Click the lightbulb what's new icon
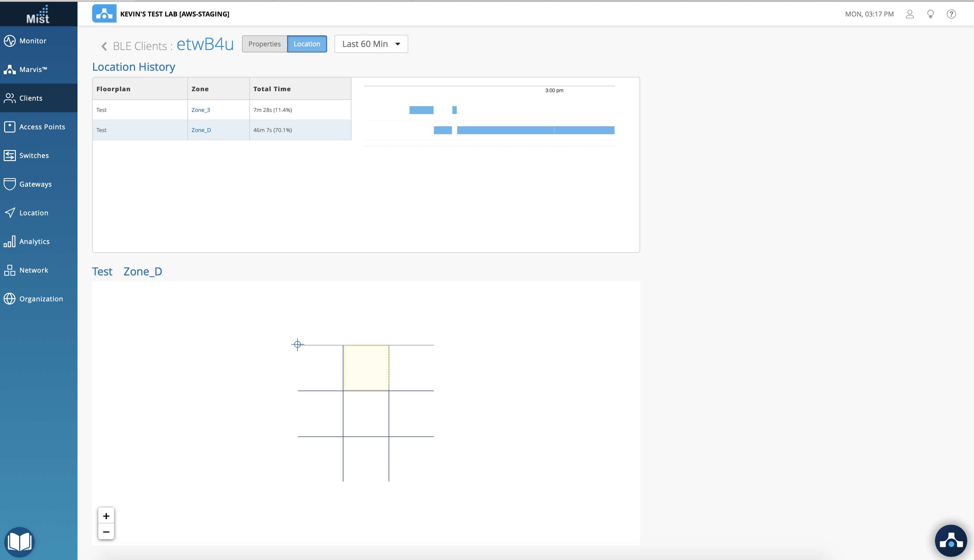 930,14
